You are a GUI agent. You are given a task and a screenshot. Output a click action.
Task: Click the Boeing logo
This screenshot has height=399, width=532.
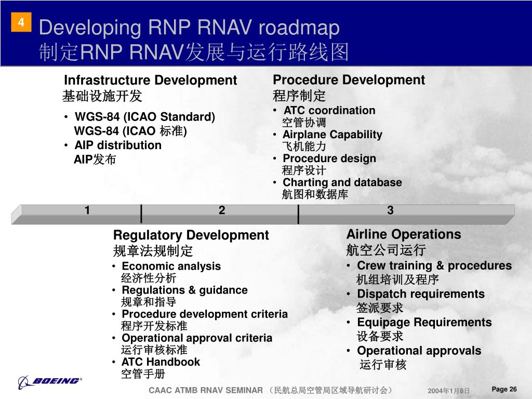pyautogui.click(x=50, y=382)
